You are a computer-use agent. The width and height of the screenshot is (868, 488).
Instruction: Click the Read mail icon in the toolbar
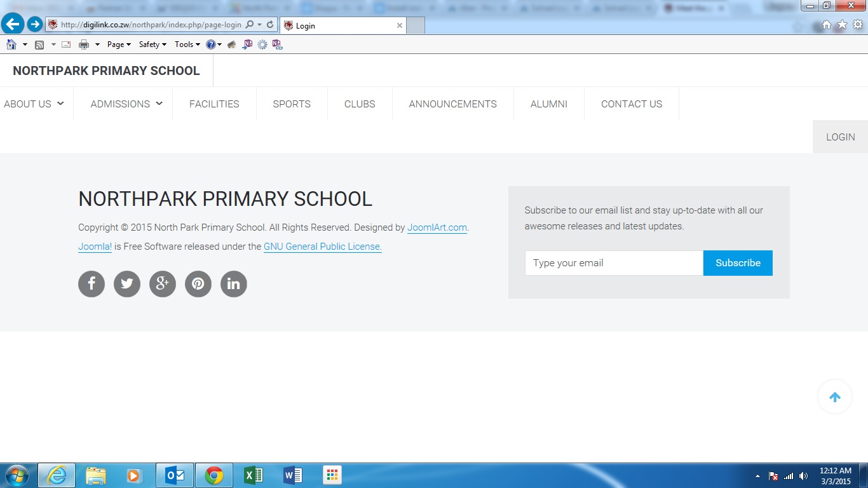pos(65,44)
